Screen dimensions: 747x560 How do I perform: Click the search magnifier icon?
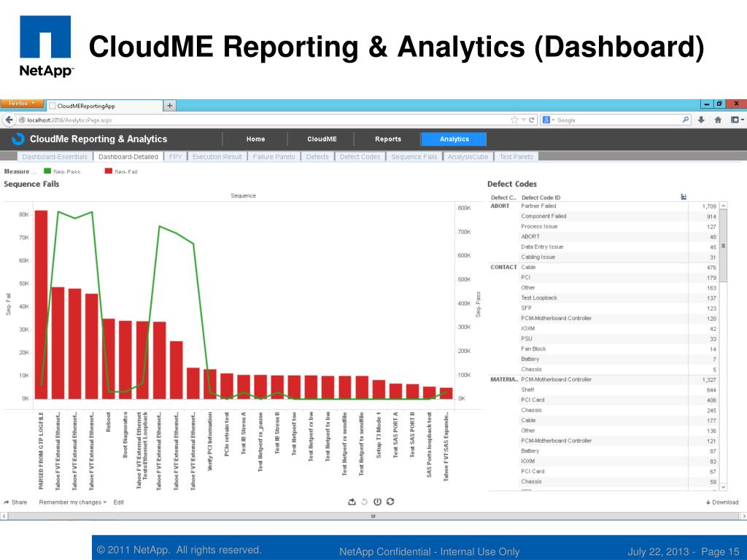pyautogui.click(x=686, y=120)
